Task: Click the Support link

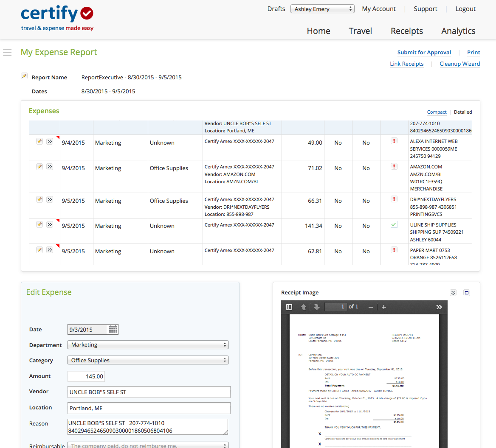Action: [426, 9]
